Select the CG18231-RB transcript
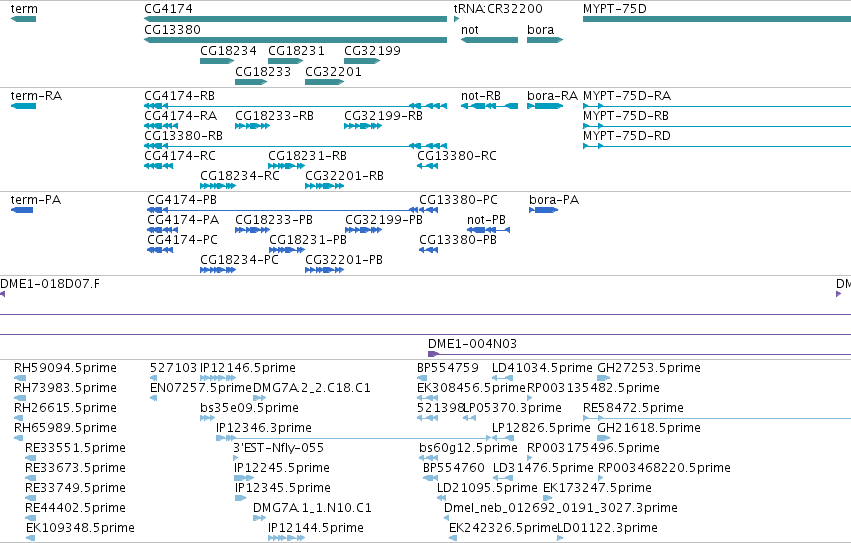851x543 pixels. pyautogui.click(x=287, y=166)
